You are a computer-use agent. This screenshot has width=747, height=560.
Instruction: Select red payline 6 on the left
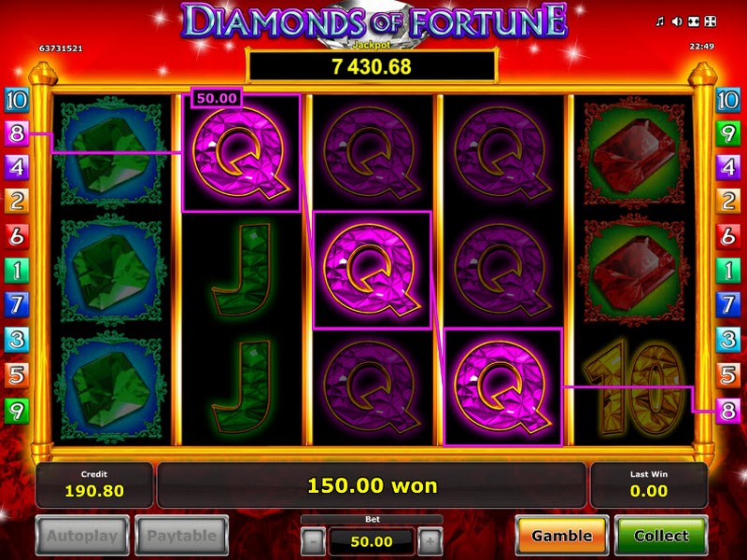17,236
